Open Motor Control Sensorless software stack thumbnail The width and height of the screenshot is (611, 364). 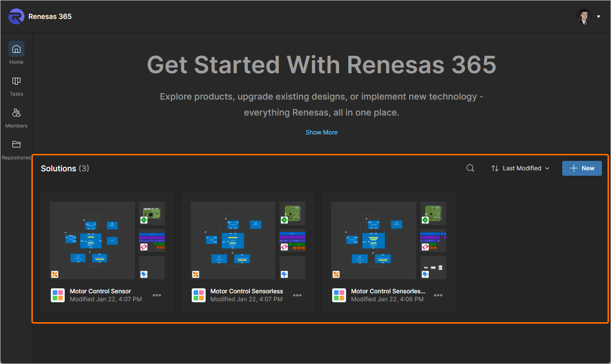292,240
